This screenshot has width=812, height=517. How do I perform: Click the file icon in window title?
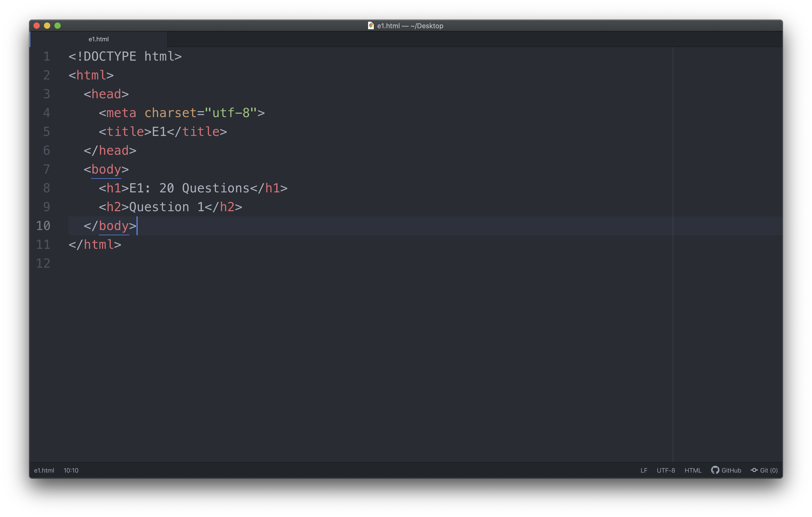click(371, 26)
